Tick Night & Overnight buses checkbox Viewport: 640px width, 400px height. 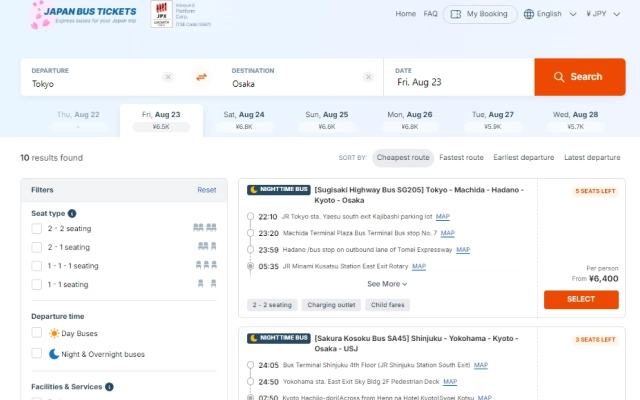37,353
